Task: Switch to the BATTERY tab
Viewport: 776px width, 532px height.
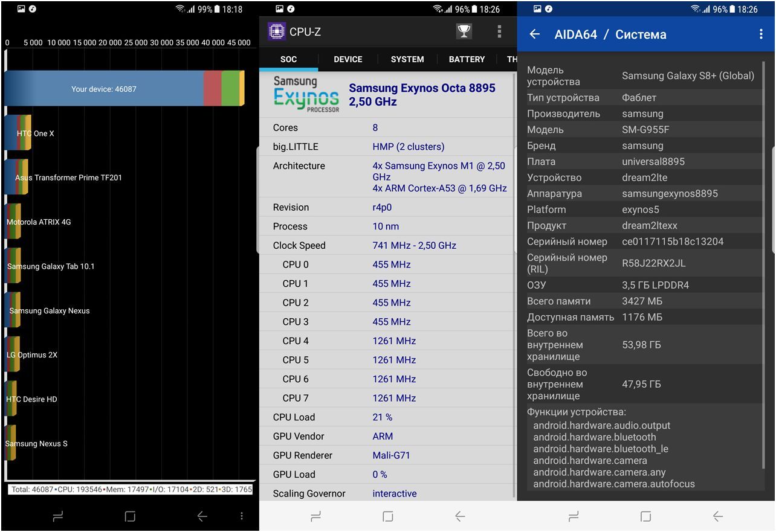Action: pyautogui.click(x=466, y=59)
